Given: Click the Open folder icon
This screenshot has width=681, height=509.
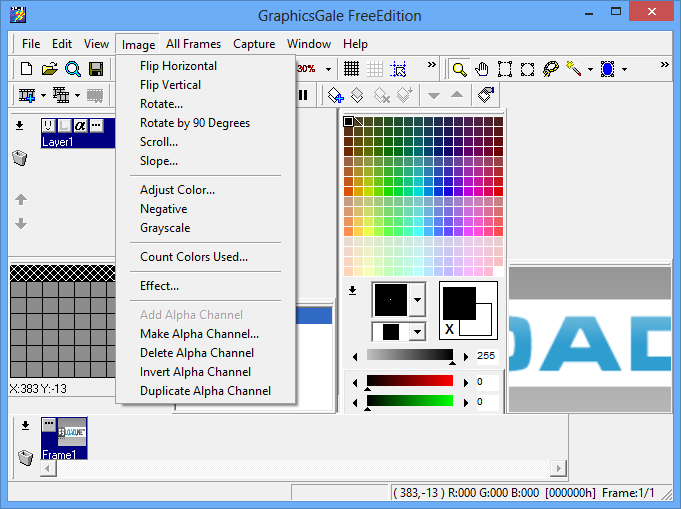Looking at the screenshot, I should (49, 69).
